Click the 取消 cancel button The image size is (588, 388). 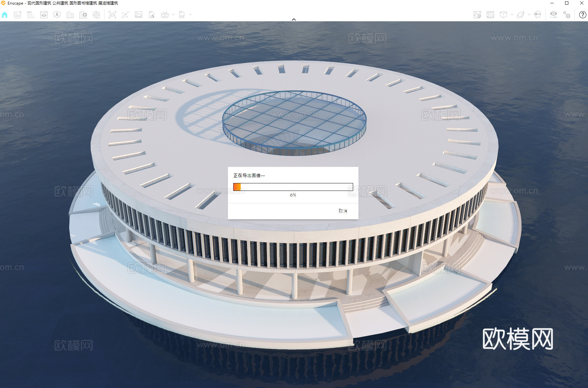point(343,211)
